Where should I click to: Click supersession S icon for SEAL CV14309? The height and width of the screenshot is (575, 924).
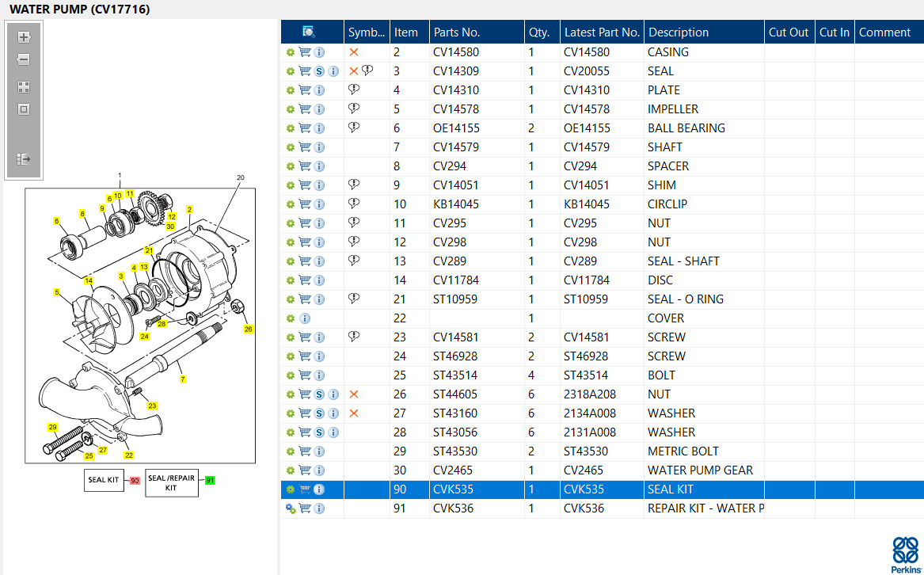pos(319,71)
